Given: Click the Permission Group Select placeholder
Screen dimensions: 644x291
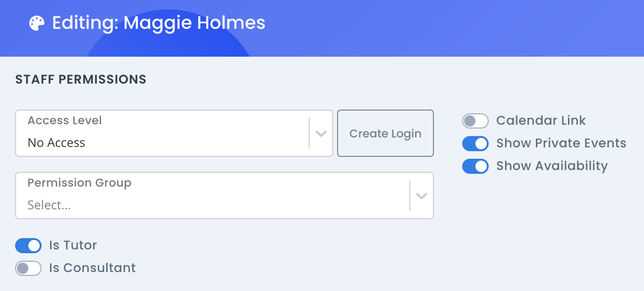Looking at the screenshot, I should pyautogui.click(x=49, y=205).
